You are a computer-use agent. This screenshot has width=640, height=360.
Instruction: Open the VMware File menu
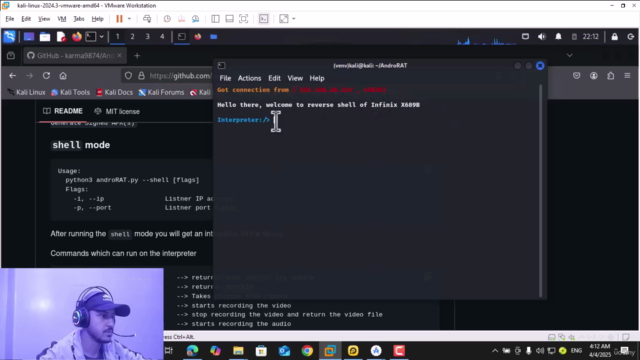click(9, 19)
